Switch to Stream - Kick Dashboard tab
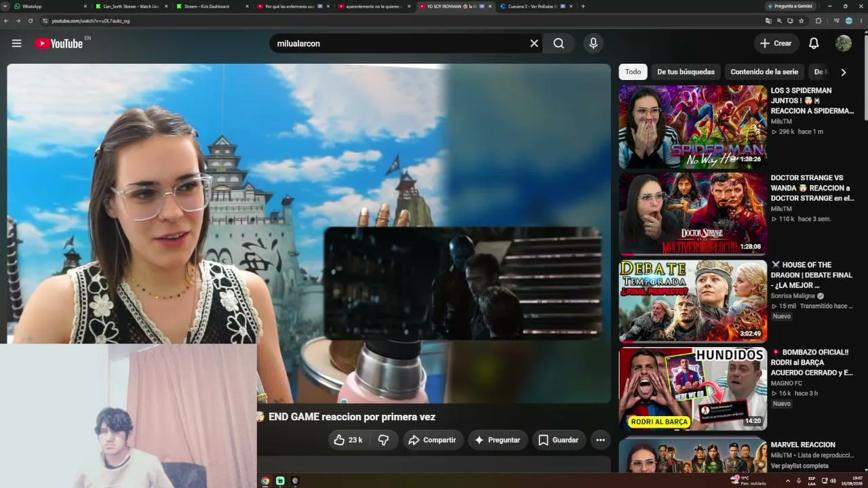868x488 pixels. (212, 6)
